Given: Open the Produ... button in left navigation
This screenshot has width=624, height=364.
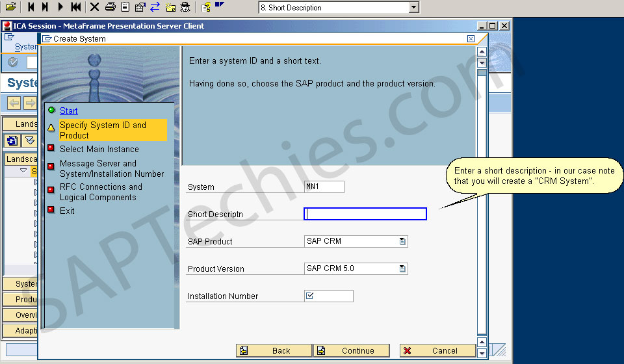Looking at the screenshot, I should pos(21,299).
